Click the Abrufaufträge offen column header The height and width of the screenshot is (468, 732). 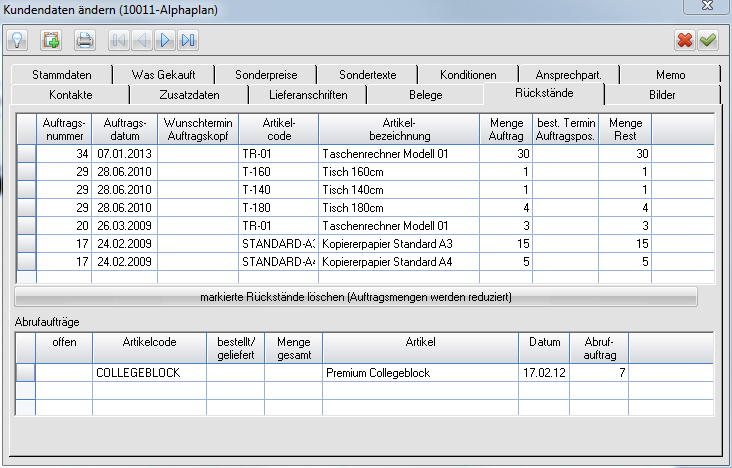64,348
